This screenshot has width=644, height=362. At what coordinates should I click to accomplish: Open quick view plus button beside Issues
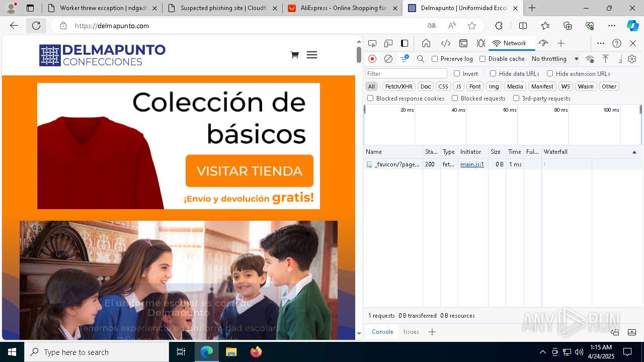432,332
